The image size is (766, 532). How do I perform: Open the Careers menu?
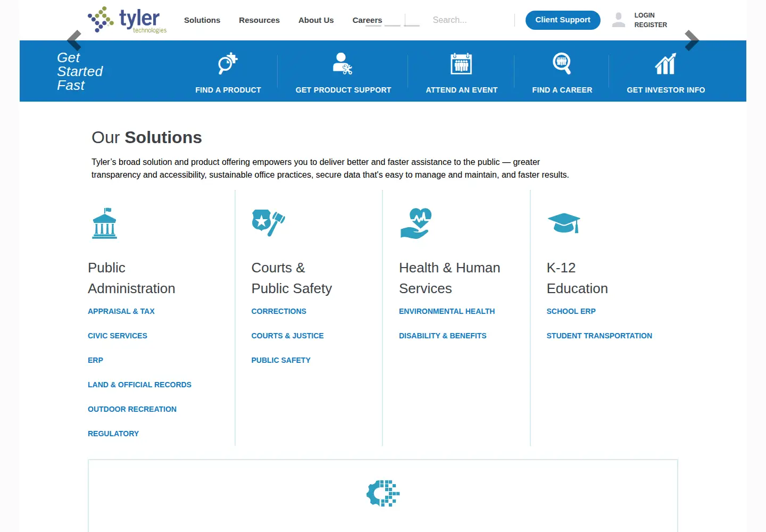click(367, 20)
